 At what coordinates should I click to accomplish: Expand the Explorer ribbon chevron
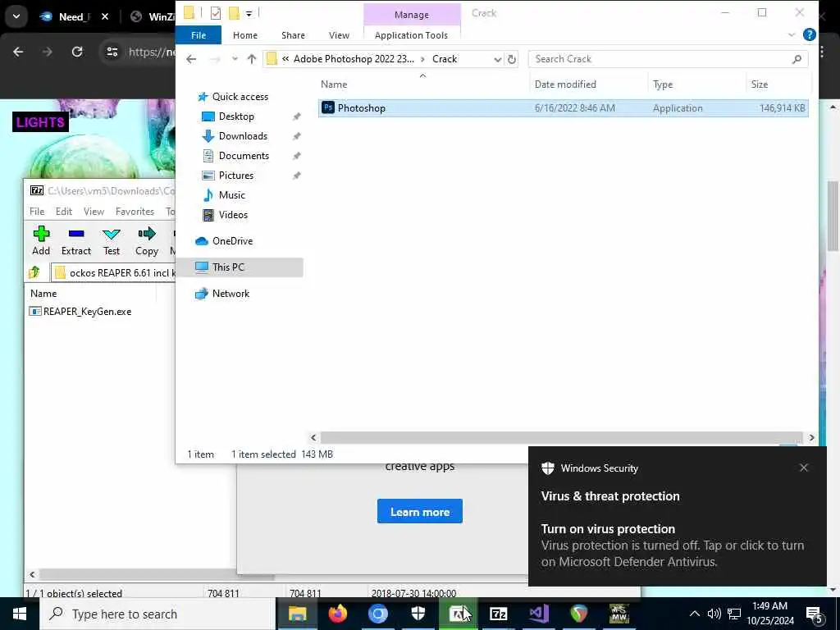coord(792,35)
